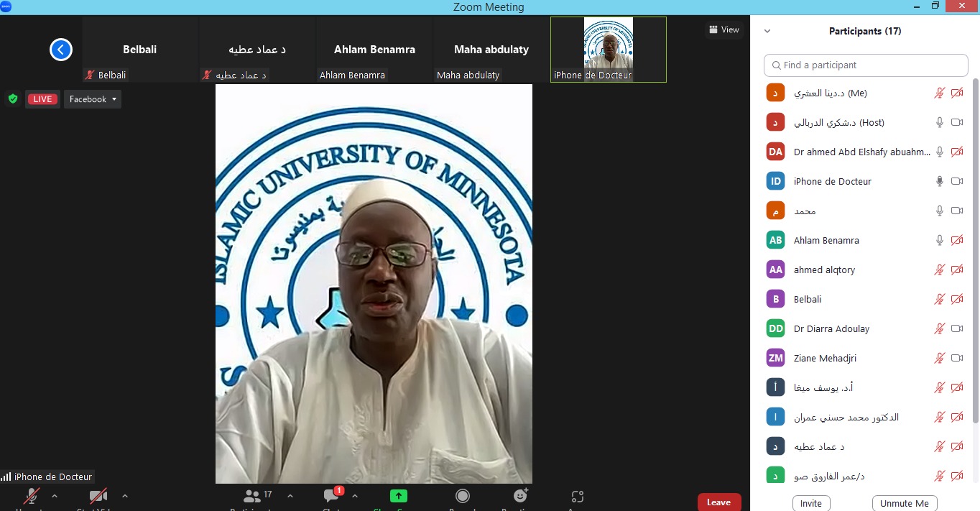Collapse participants panel using top-left chevron
Screen dimensions: 980x511
767,32
